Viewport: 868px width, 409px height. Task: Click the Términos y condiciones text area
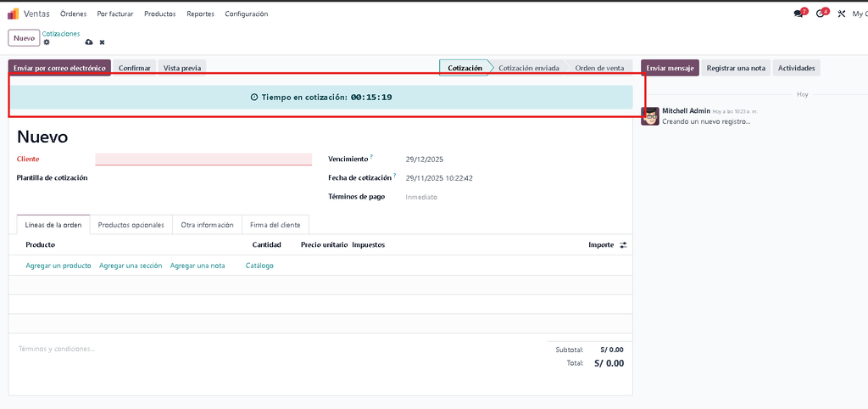coord(57,349)
